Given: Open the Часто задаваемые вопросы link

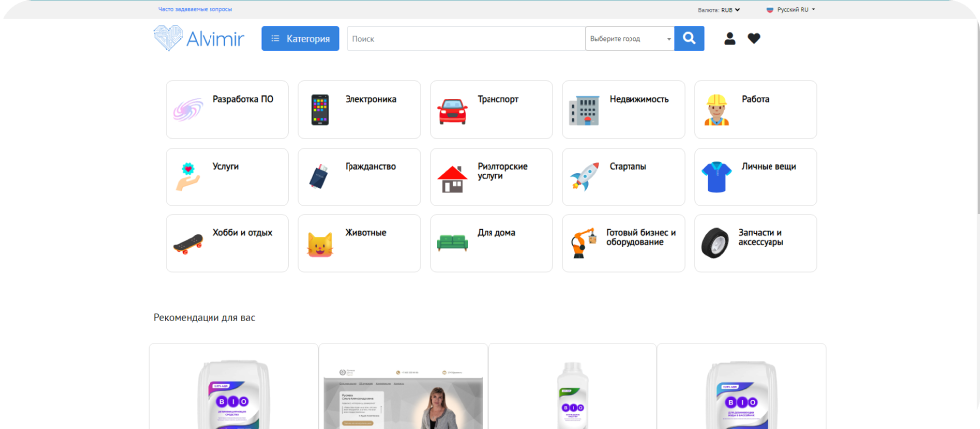Looking at the screenshot, I should coord(195,9).
